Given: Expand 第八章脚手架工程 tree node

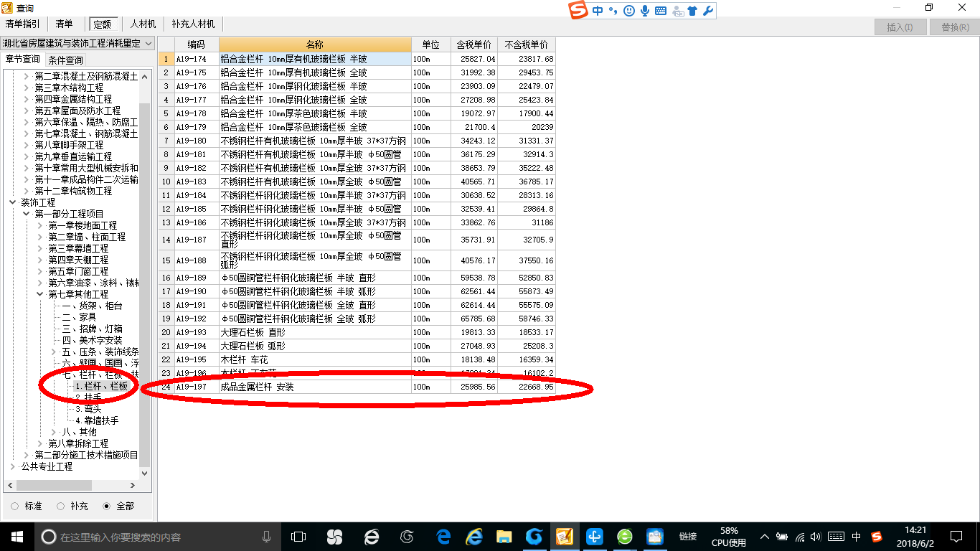Looking at the screenshot, I should pos(27,145).
